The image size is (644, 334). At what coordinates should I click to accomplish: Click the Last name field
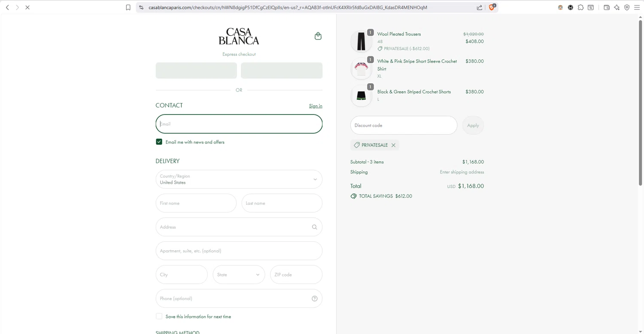pos(282,203)
